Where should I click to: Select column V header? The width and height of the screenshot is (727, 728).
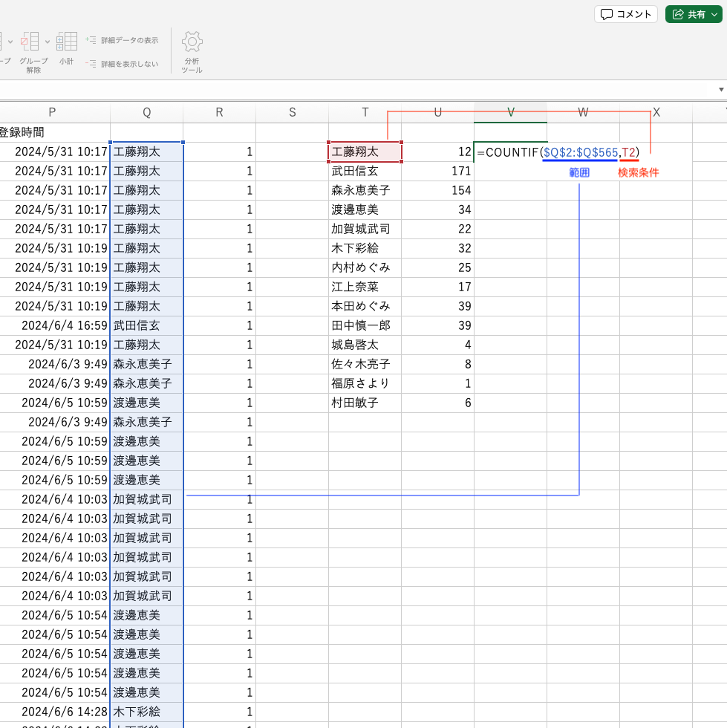pyautogui.click(x=511, y=112)
